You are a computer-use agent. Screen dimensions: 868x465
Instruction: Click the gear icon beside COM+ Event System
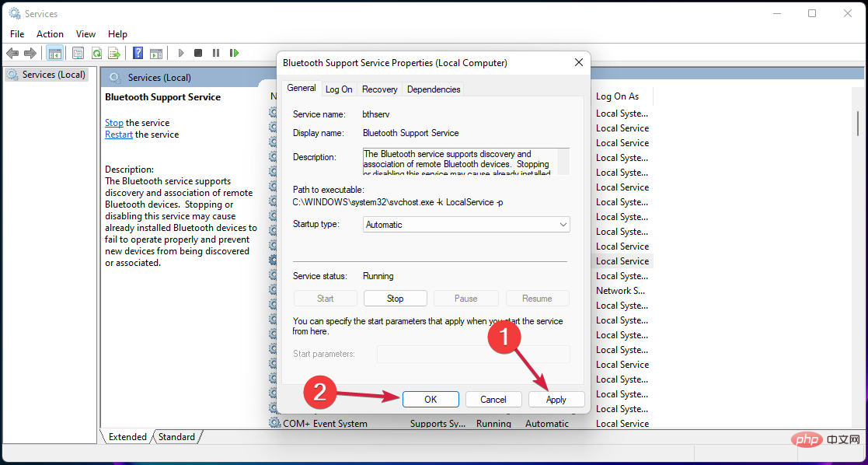[274, 424]
